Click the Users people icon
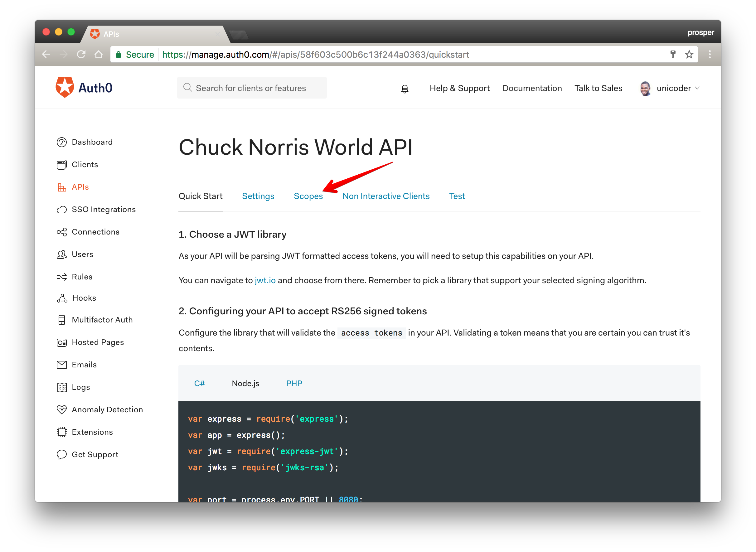Viewport: 756px width, 552px height. click(x=62, y=254)
